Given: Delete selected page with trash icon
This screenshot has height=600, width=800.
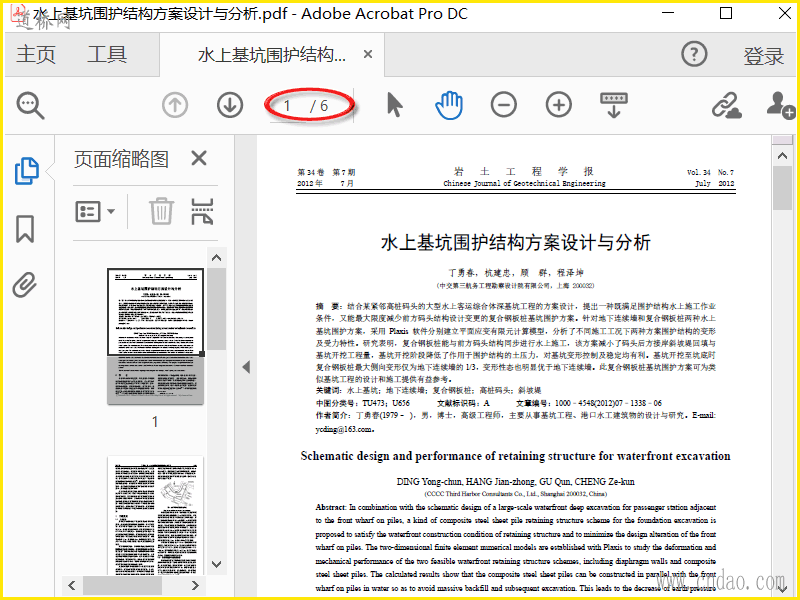Looking at the screenshot, I should click(161, 211).
